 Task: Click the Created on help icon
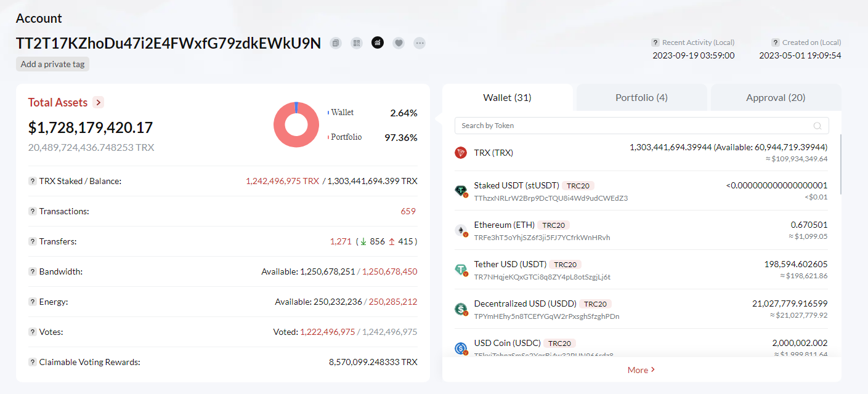[776, 42]
